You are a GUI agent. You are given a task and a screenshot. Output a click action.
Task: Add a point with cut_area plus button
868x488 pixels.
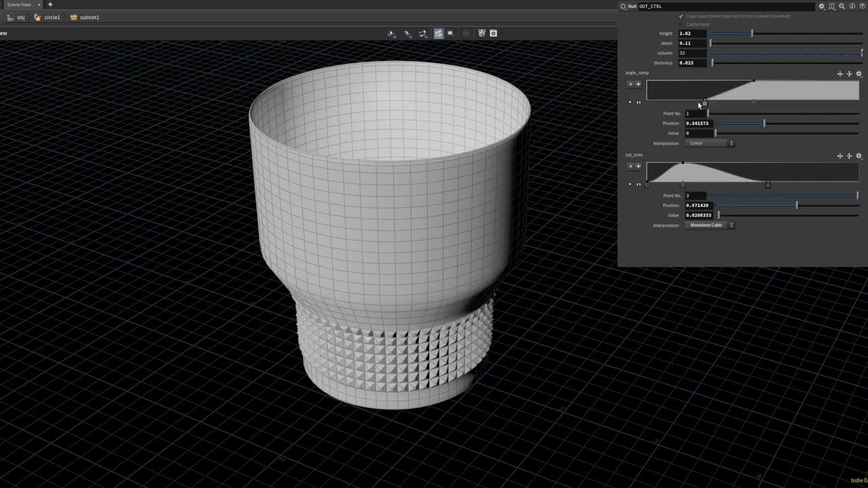click(x=638, y=166)
